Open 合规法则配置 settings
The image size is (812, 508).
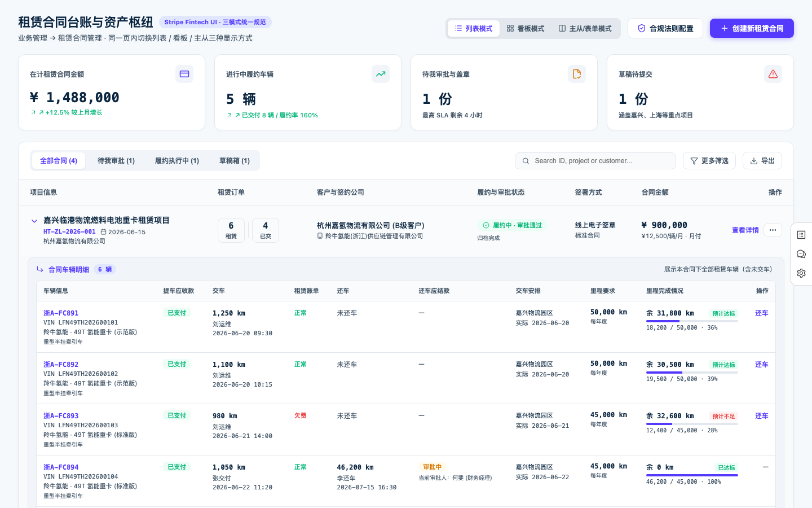pos(665,28)
